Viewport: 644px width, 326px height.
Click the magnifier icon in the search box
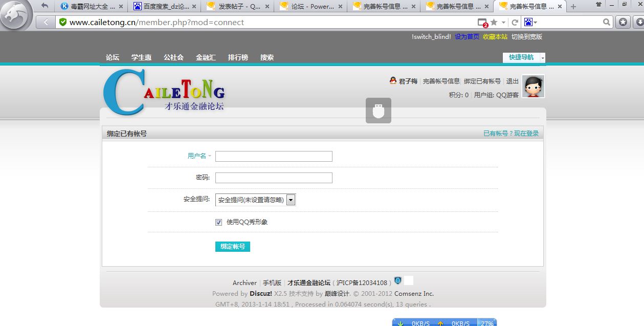click(x=607, y=22)
